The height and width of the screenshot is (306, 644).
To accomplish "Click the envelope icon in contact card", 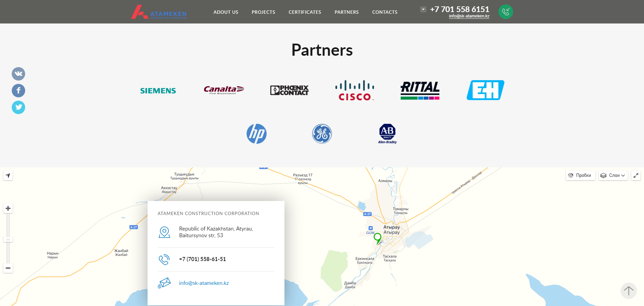I will coord(164,283).
